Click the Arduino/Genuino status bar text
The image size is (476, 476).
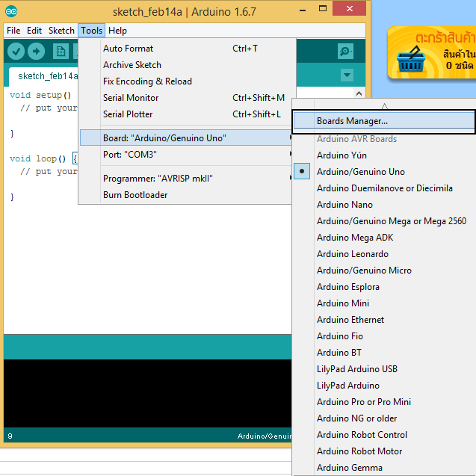(x=264, y=436)
